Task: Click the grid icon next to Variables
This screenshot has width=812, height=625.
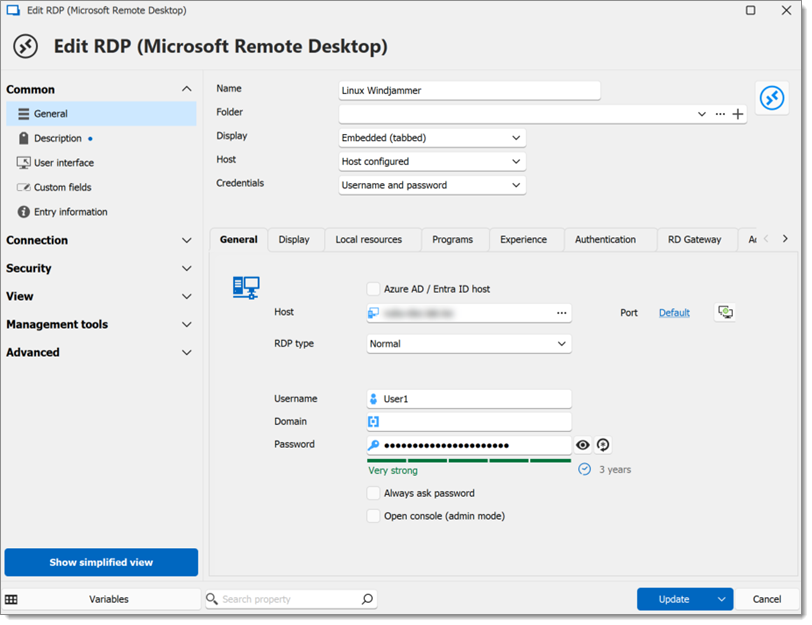Action: pyautogui.click(x=11, y=599)
